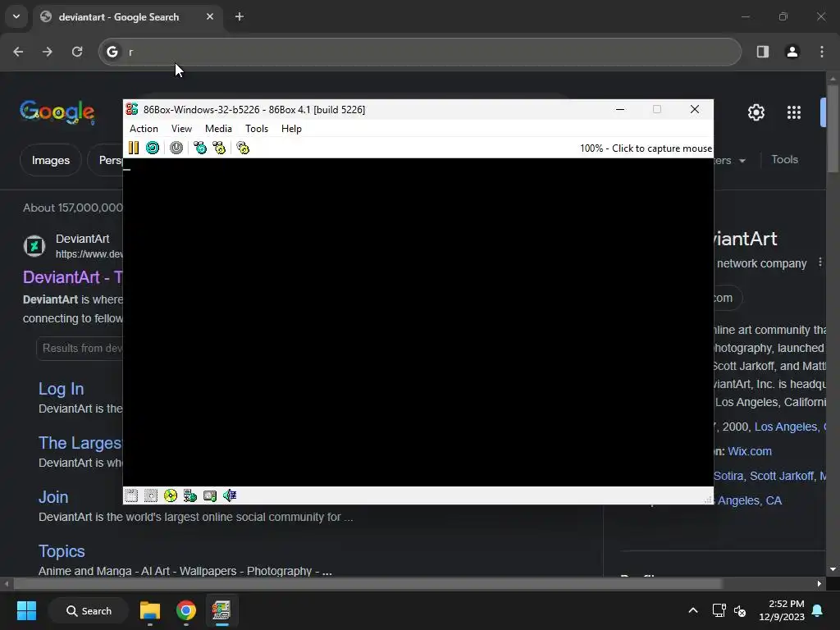The image size is (840, 630).
Task: Go back in Chrome
Action: coord(18,52)
